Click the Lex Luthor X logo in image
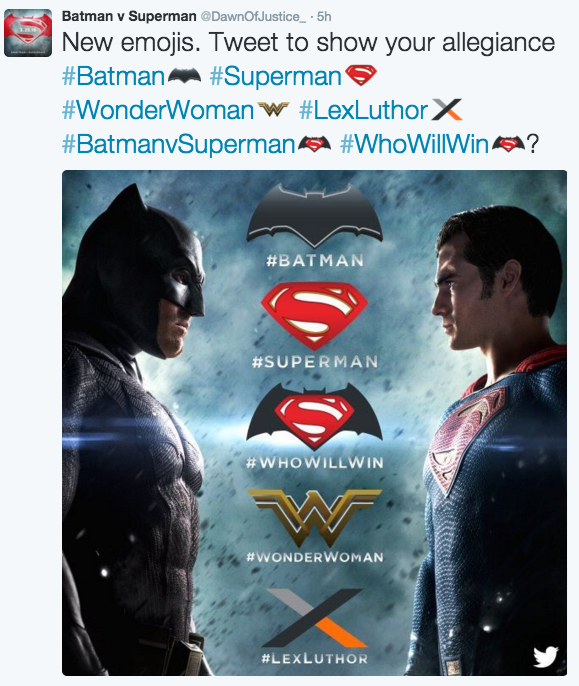The image size is (579, 686). [315, 618]
